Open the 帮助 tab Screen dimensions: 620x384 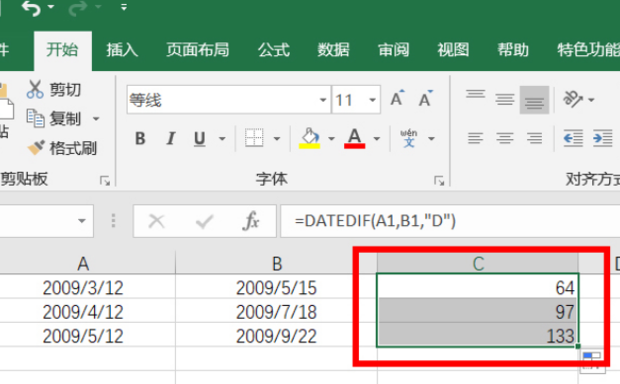513,50
